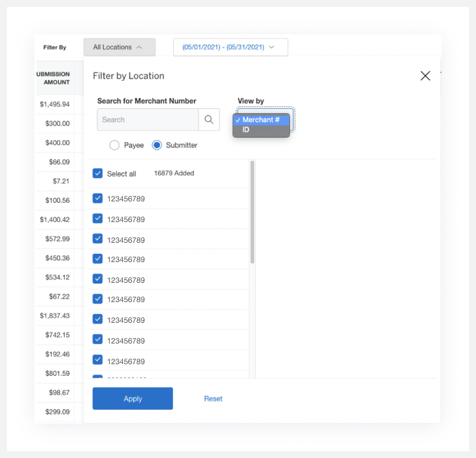Screen dimensions: 476x458
Task: Click the merchant number search field
Action: [x=148, y=120]
